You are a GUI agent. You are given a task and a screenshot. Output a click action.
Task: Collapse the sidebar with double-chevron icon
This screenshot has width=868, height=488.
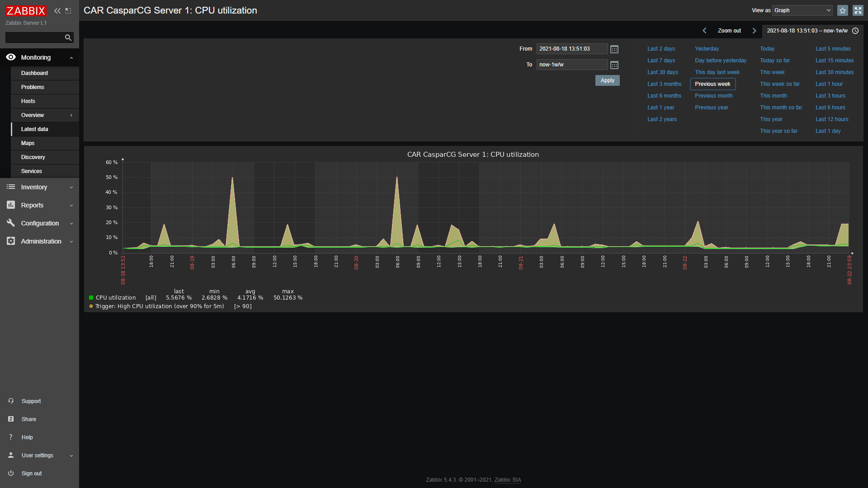(57, 11)
